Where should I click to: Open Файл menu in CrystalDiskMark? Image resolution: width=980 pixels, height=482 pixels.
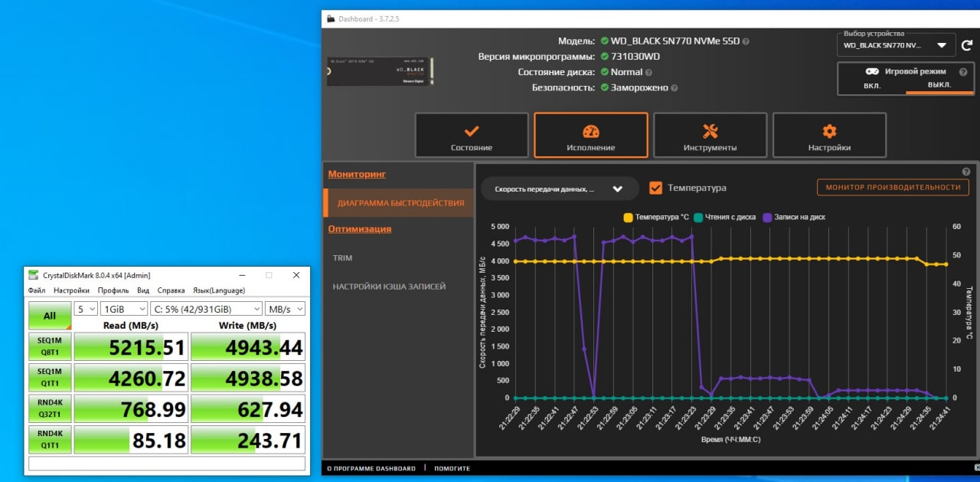(37, 290)
